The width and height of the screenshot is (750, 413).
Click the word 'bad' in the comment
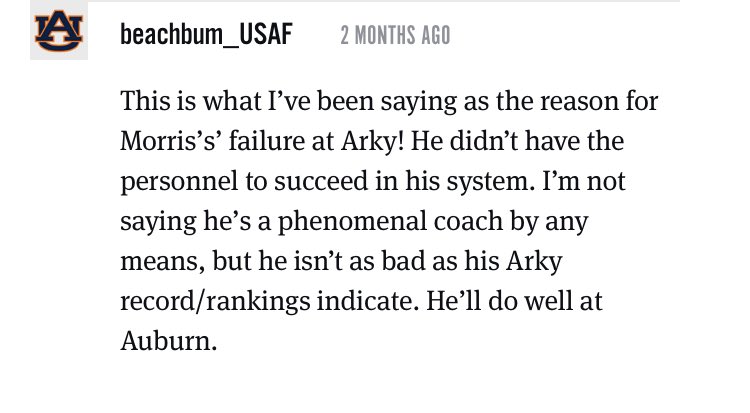[x=403, y=262]
